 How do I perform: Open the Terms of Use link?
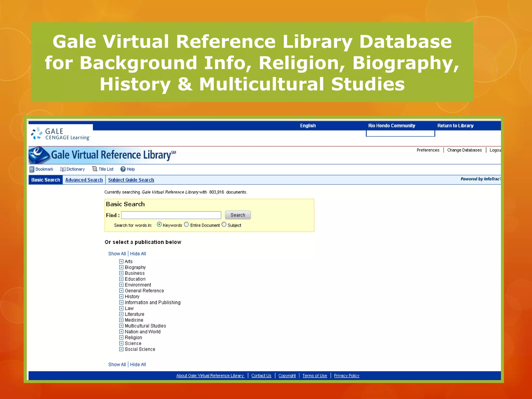pos(315,376)
